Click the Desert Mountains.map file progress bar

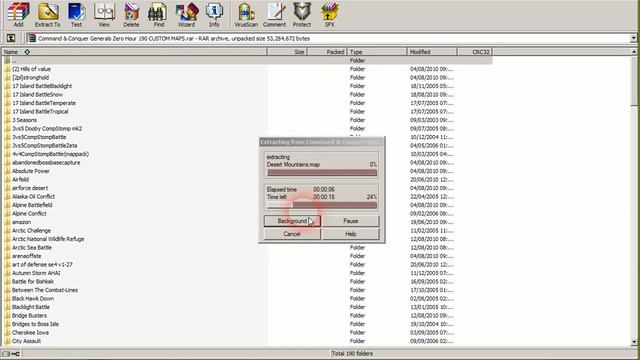(x=322, y=173)
